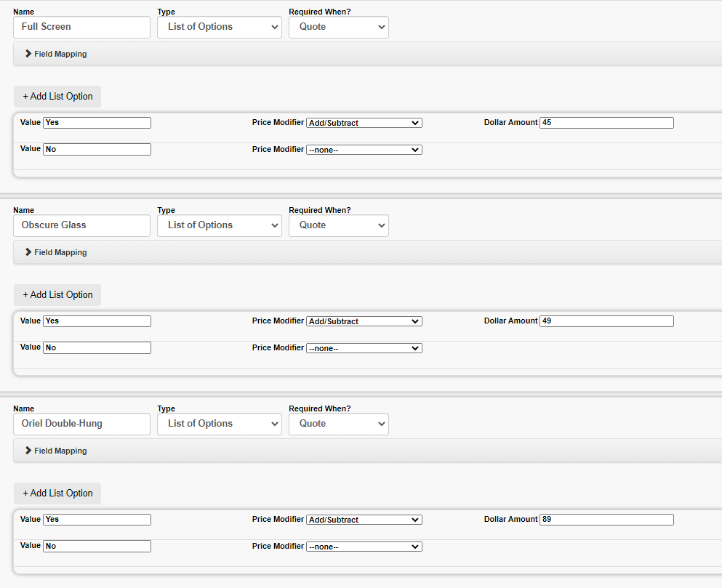
Task: Open --none-- price modifier for Full Screen
Action: coord(364,150)
